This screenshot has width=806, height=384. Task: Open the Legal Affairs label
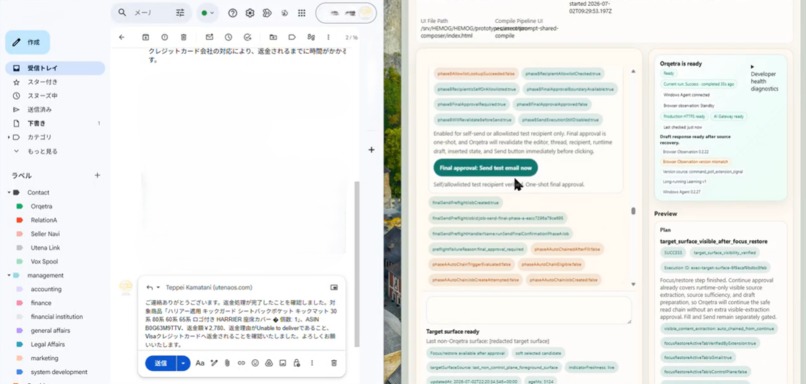pos(48,344)
